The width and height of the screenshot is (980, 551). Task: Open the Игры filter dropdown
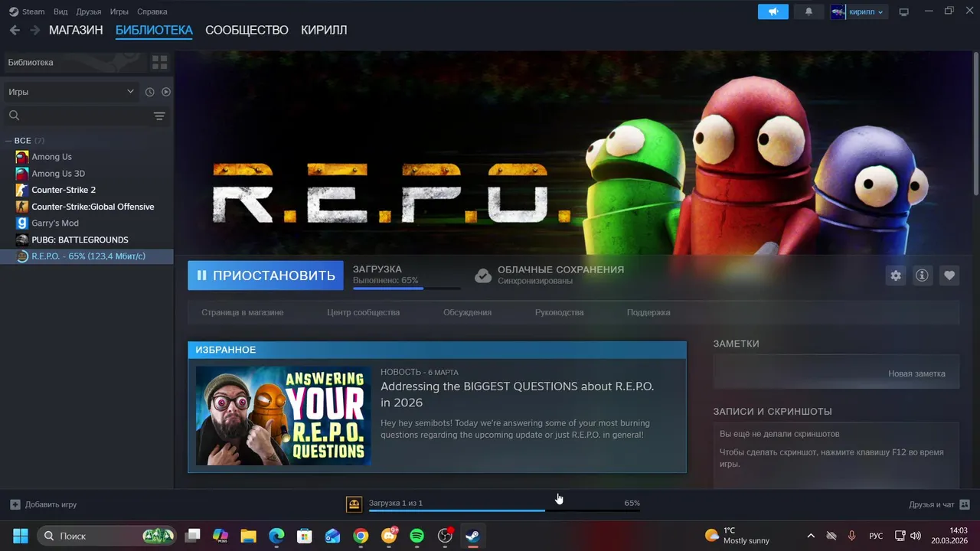71,92
